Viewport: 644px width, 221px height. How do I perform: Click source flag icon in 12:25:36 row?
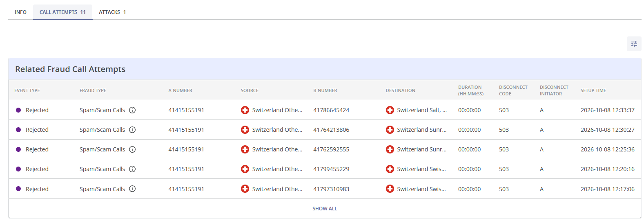245,149
